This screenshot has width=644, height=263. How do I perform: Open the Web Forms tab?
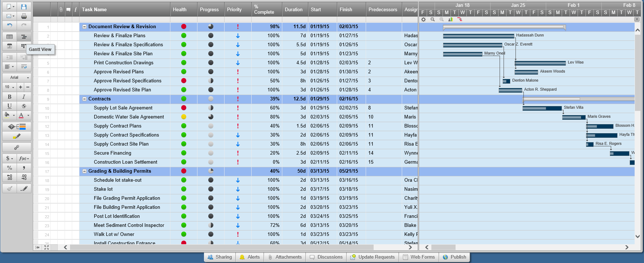(419, 257)
